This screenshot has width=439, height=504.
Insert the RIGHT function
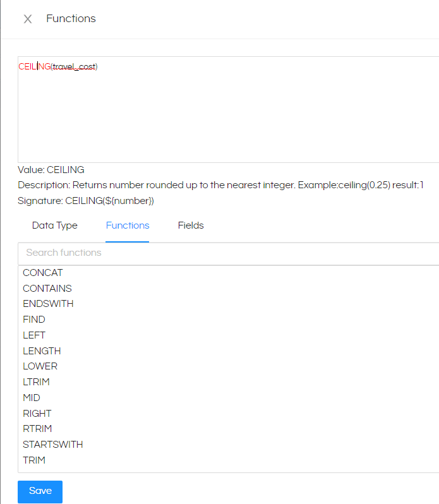(x=37, y=413)
